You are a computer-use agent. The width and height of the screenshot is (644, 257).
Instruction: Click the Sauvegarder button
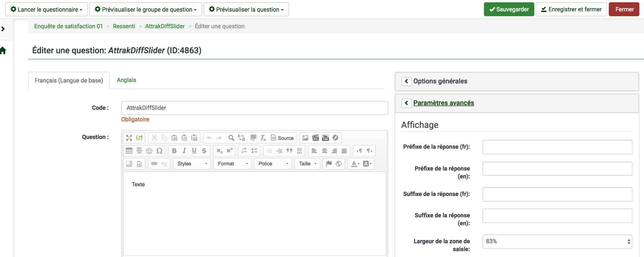click(509, 9)
